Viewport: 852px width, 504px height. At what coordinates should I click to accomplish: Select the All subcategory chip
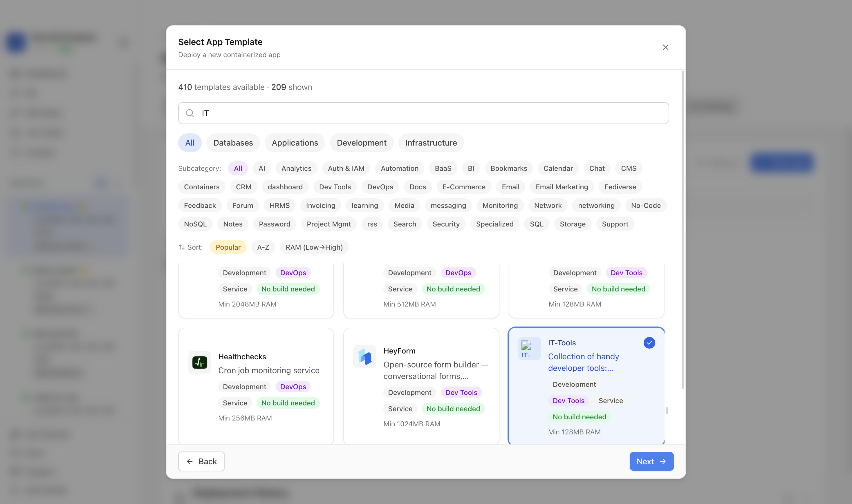[238, 168]
